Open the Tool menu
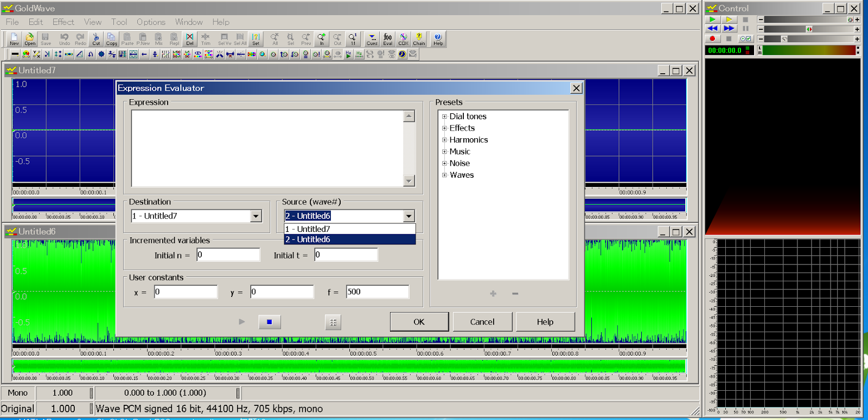The height and width of the screenshot is (420, 868). click(x=119, y=22)
